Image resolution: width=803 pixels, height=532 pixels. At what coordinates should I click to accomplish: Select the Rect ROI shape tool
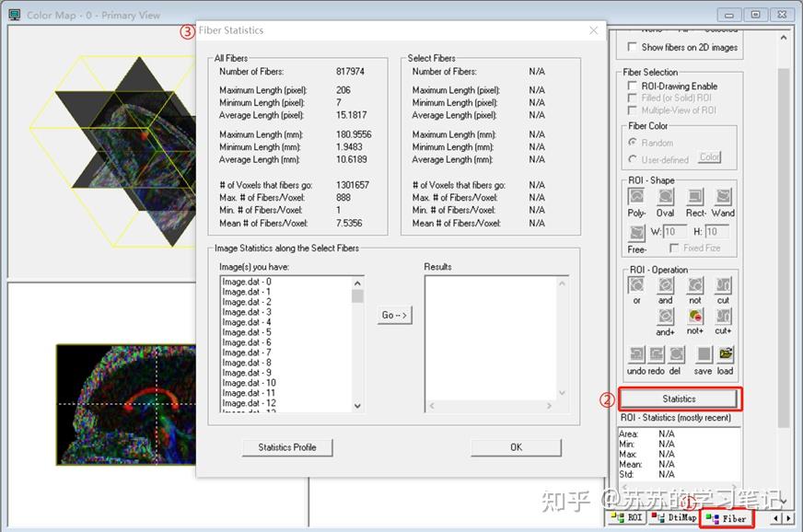(x=695, y=197)
